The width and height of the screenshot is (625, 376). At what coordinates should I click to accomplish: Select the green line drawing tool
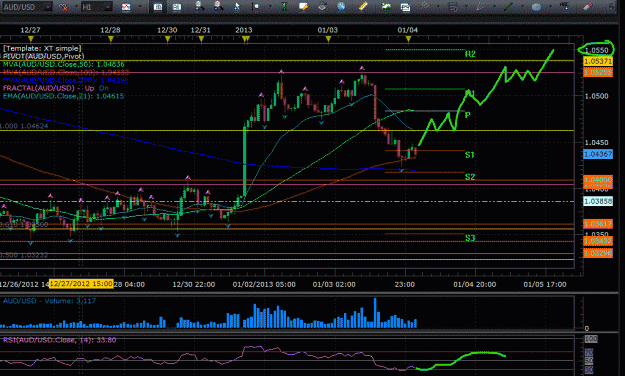click(508, 6)
